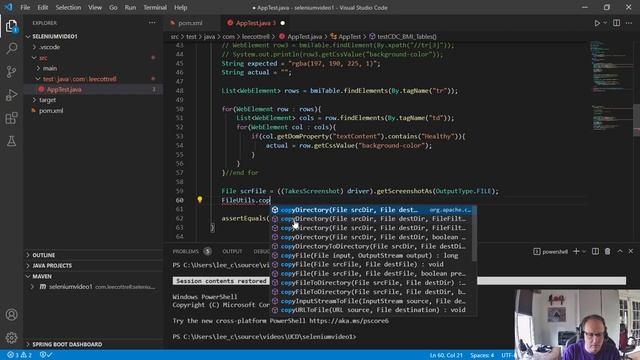The height and width of the screenshot is (360, 640).
Task: Open the new terminal launch profile dropdown
Action: point(584,251)
